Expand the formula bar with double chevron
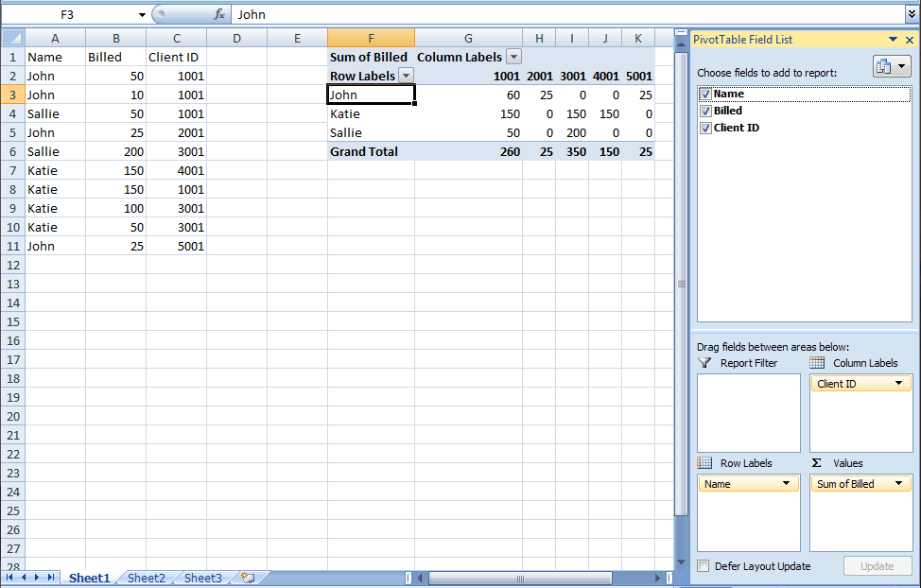 point(912,14)
